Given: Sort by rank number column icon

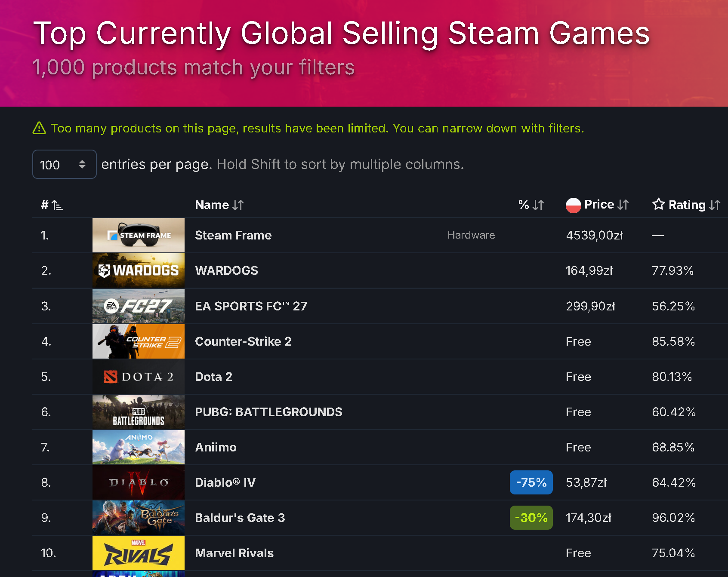Looking at the screenshot, I should [x=57, y=205].
